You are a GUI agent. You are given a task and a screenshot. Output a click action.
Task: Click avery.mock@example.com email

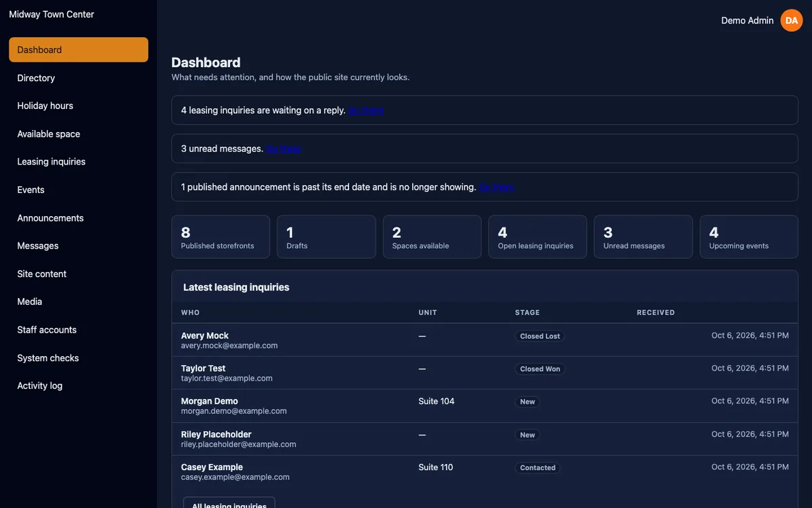tap(229, 345)
